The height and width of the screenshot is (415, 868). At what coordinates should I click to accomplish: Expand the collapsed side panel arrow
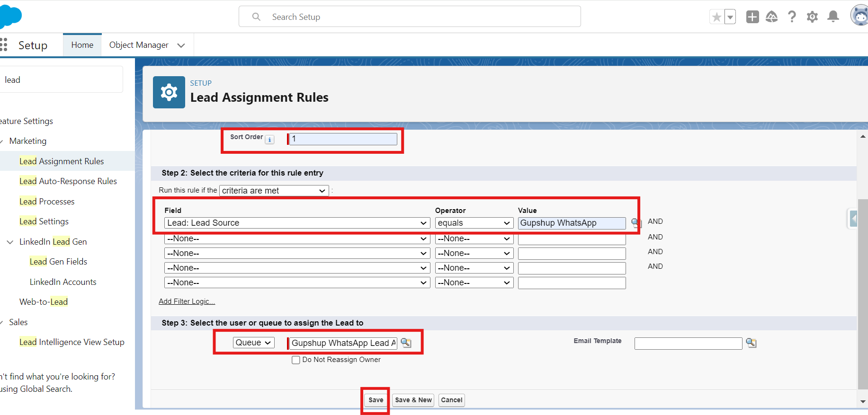[x=853, y=219]
